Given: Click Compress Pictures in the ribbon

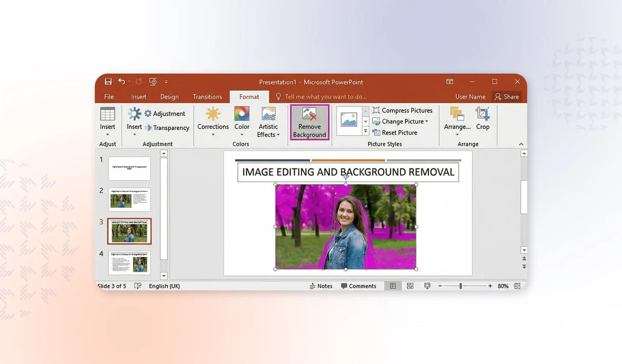Looking at the screenshot, I should click(x=402, y=110).
